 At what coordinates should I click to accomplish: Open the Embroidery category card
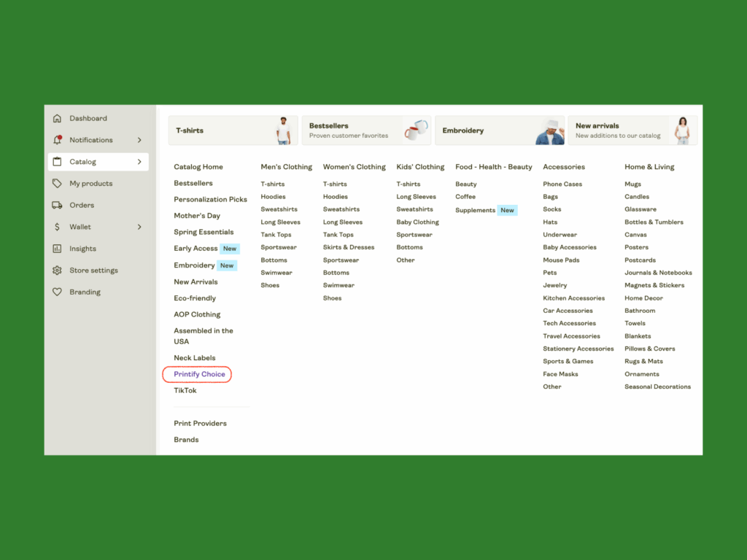click(500, 130)
